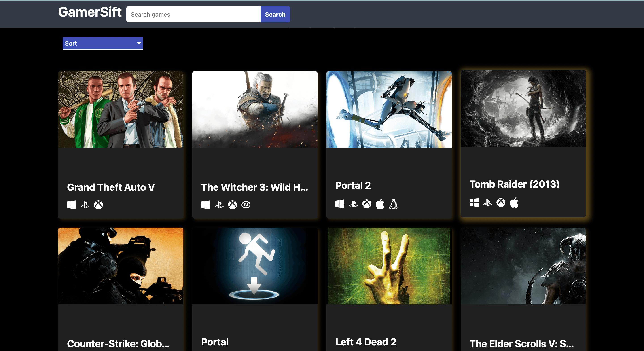Screen dimensions: 644x351
Task: Click the Tomb Raider cover image
Action: pos(523,108)
